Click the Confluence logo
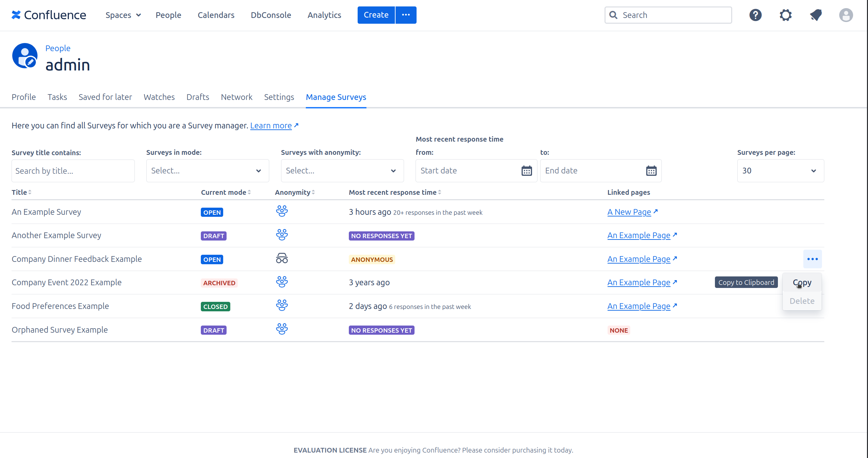This screenshot has width=868, height=458. pyautogui.click(x=49, y=15)
